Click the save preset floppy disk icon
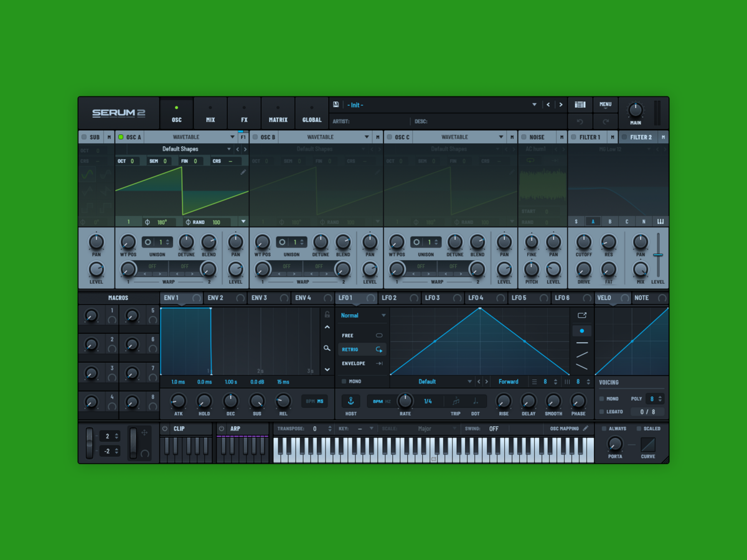This screenshot has width=747, height=560. [x=336, y=105]
